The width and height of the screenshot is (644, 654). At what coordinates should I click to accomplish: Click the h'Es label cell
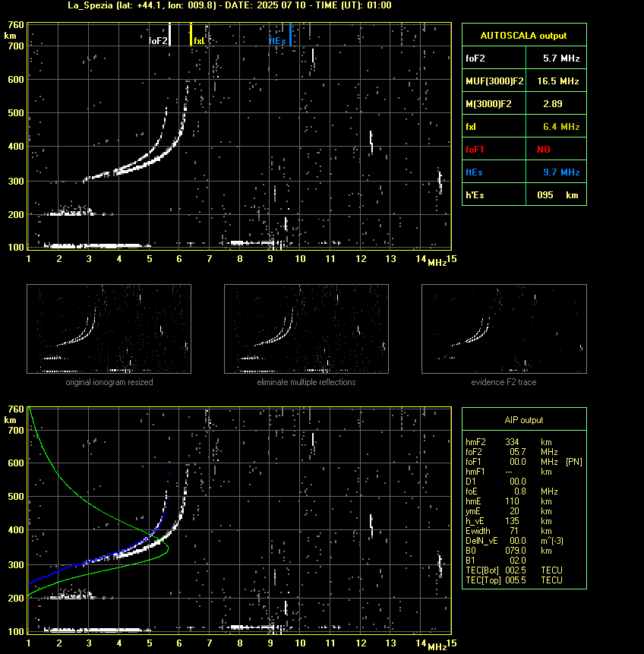494,194
